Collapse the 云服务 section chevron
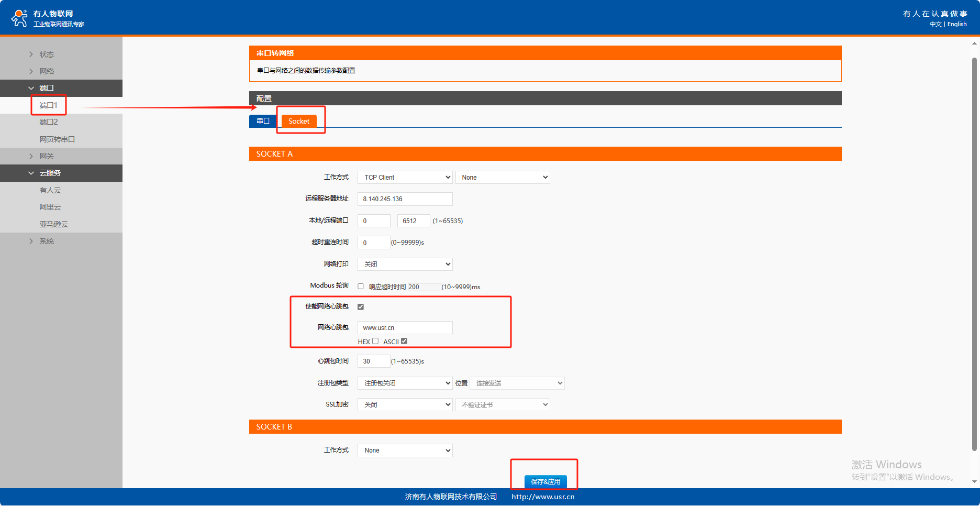 pos(31,173)
